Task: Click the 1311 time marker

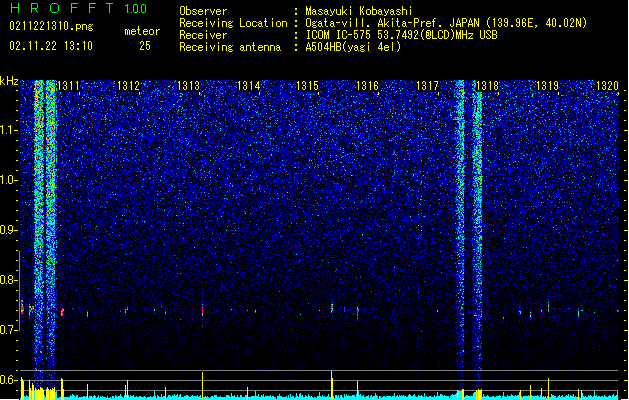Action: pyautogui.click(x=69, y=86)
